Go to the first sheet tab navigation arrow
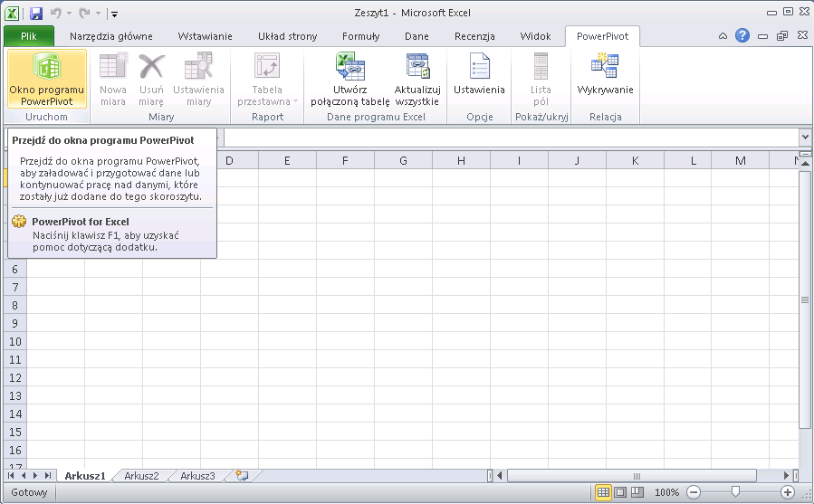Viewport: 814px width, 504px height. (x=11, y=475)
